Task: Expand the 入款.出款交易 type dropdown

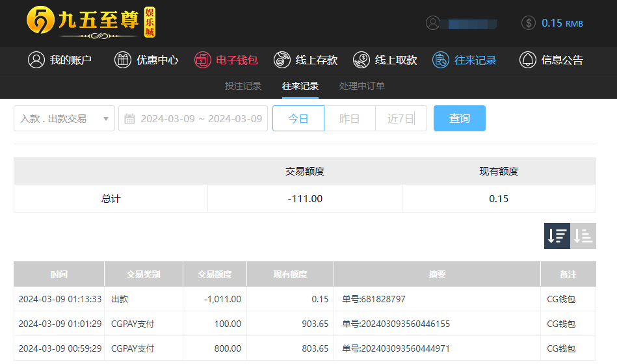Action: point(64,118)
